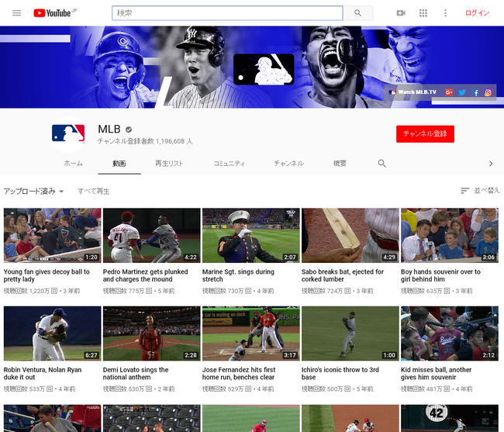Image resolution: width=504 pixels, height=432 pixels.
Task: Click the magnifier search button
Action: [x=357, y=13]
